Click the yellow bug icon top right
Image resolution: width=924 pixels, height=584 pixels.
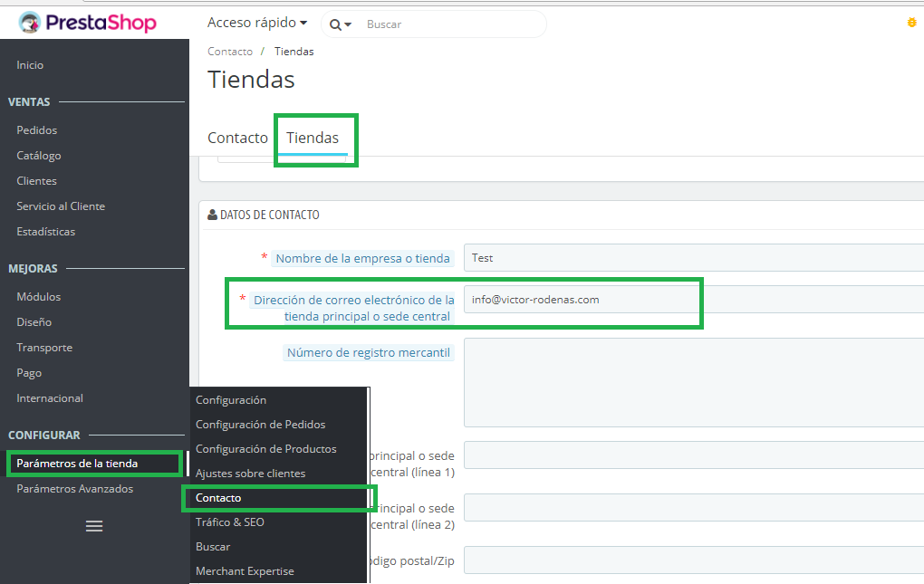point(912,23)
